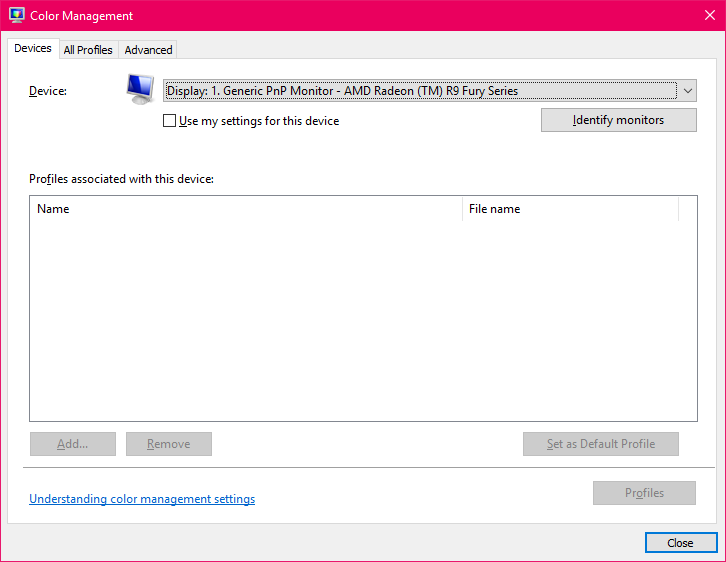Expand the Device combo box arrow

pos(688,91)
